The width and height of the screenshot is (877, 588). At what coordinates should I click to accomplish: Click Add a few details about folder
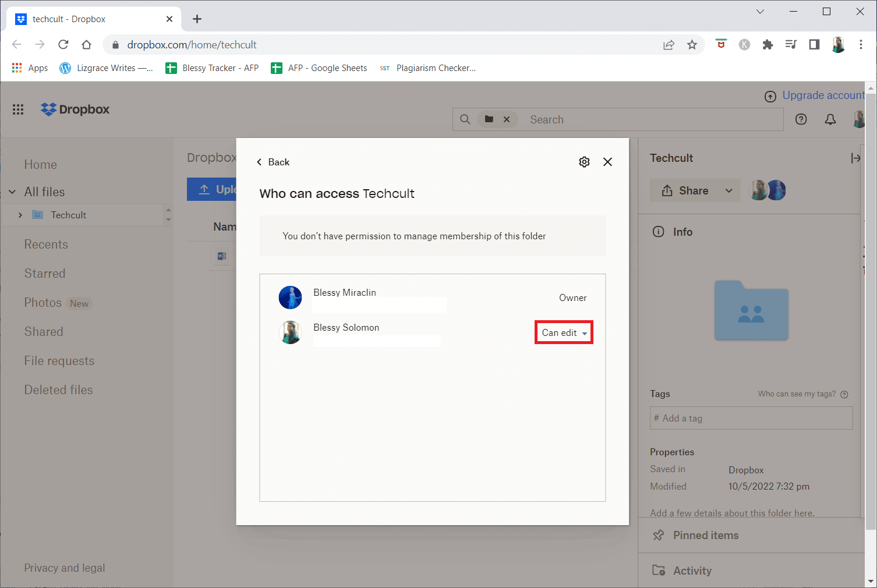click(732, 513)
